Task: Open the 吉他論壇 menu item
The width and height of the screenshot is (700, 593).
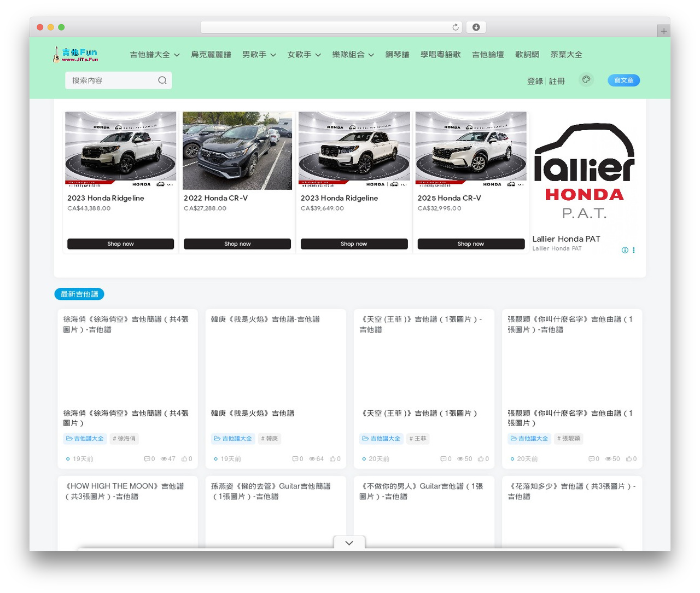Action: pyautogui.click(x=488, y=55)
